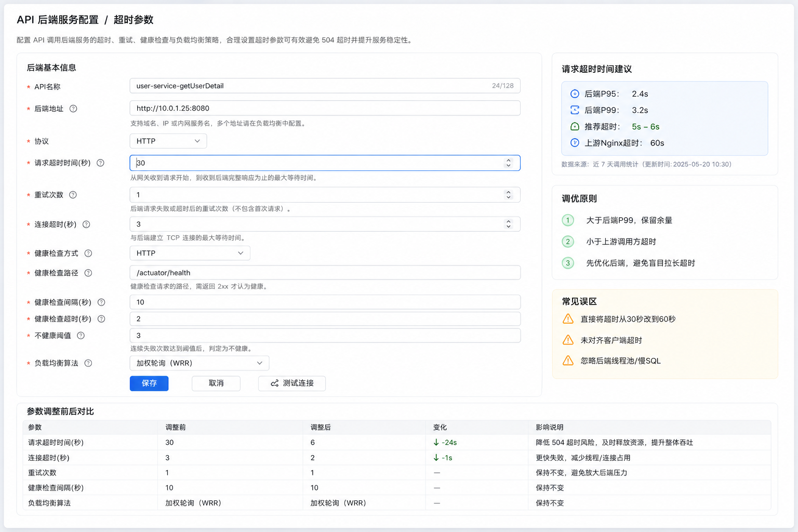The width and height of the screenshot is (798, 532).
Task: Click the number 2 badge beside 小于上游调用方超时
Action: pyautogui.click(x=568, y=242)
